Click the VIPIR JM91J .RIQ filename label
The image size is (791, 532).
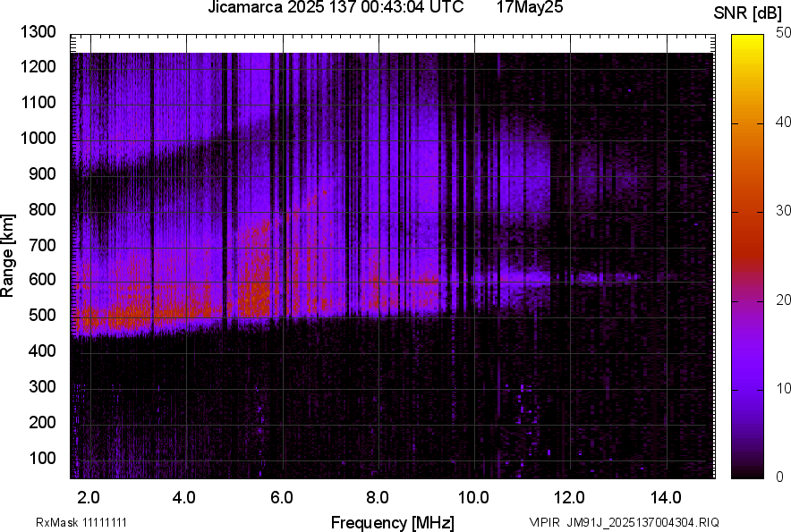(x=624, y=522)
